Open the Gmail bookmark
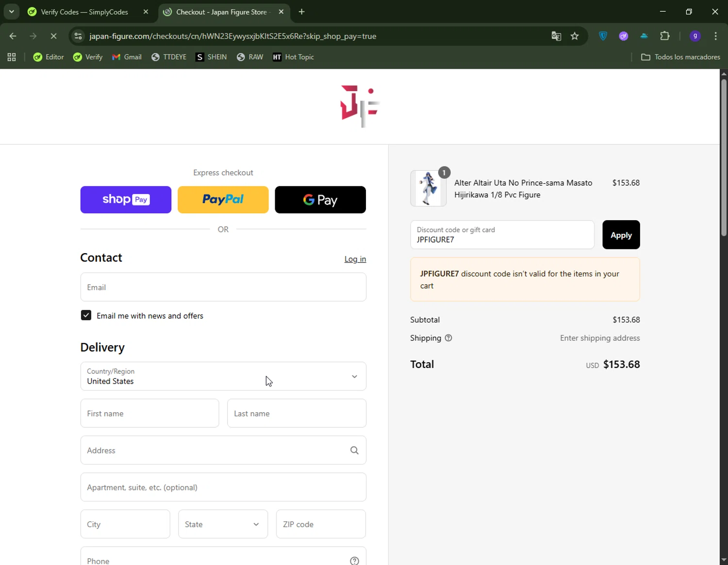This screenshot has height=565, width=728. [x=127, y=57]
